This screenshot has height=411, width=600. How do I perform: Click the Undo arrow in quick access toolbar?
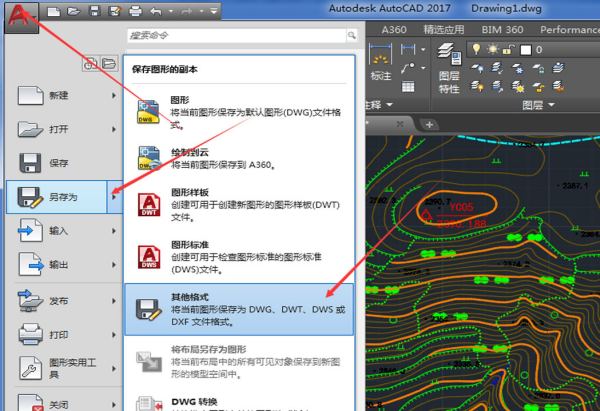[156, 11]
